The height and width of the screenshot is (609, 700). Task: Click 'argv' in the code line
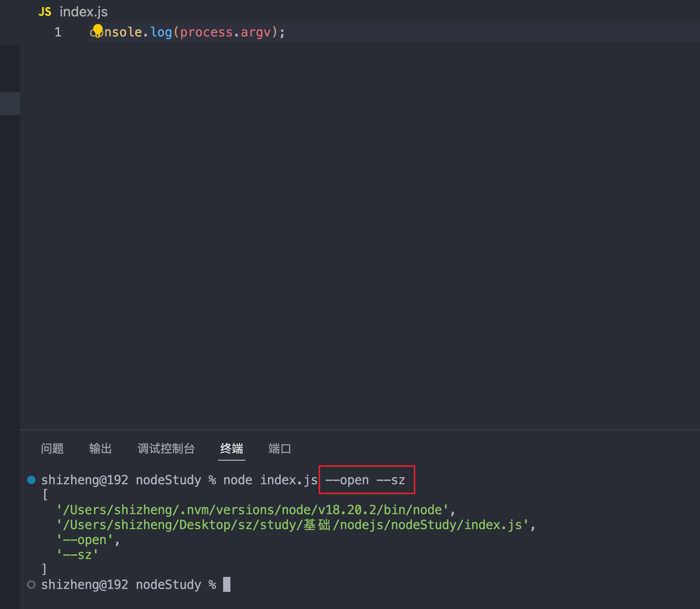256,32
